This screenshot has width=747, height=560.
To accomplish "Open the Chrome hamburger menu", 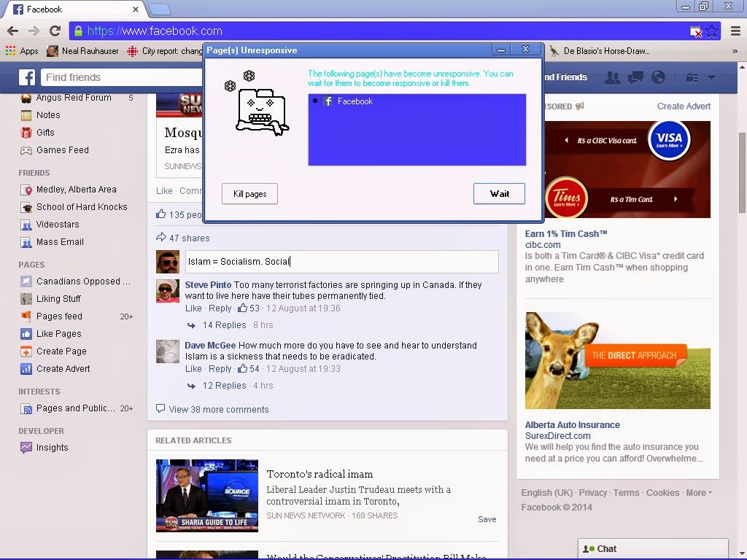I will [735, 31].
